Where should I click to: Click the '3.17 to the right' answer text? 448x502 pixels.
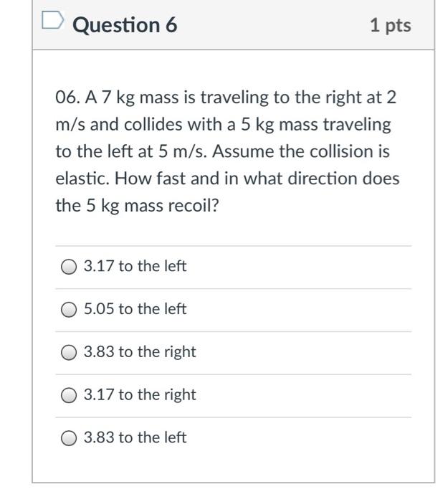pyautogui.click(x=140, y=394)
